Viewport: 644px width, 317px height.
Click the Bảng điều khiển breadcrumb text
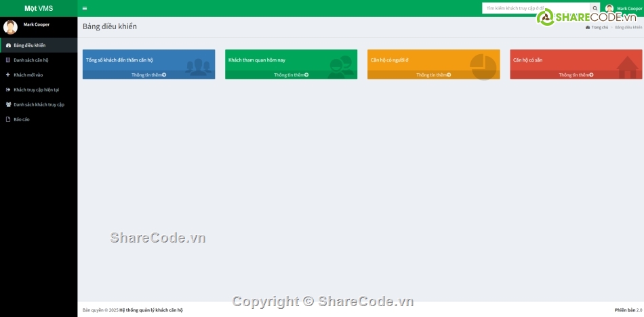(x=629, y=27)
